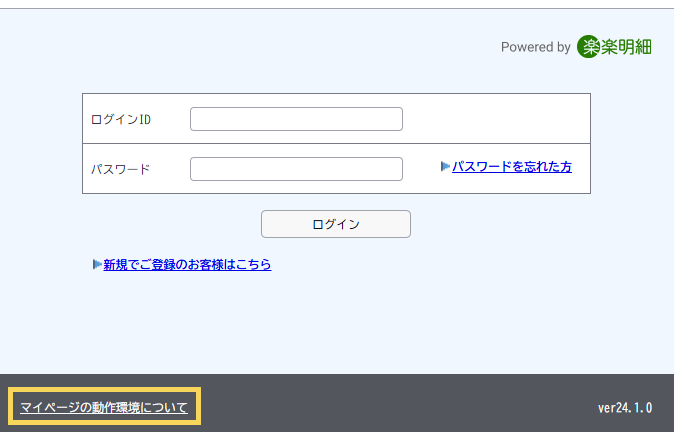Click the blank cell right of ログインID field
The width and height of the screenshot is (674, 432).
click(x=495, y=119)
